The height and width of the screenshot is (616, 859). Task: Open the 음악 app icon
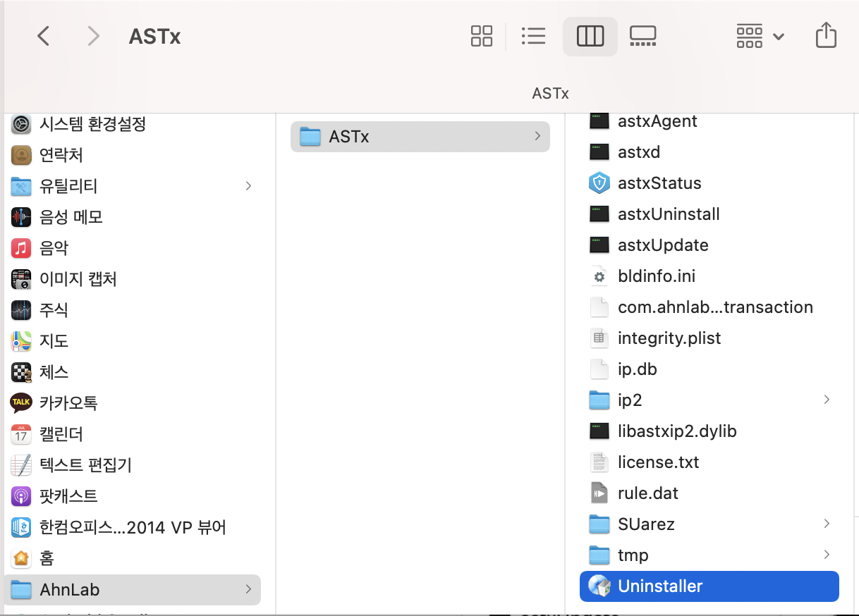[x=21, y=248]
